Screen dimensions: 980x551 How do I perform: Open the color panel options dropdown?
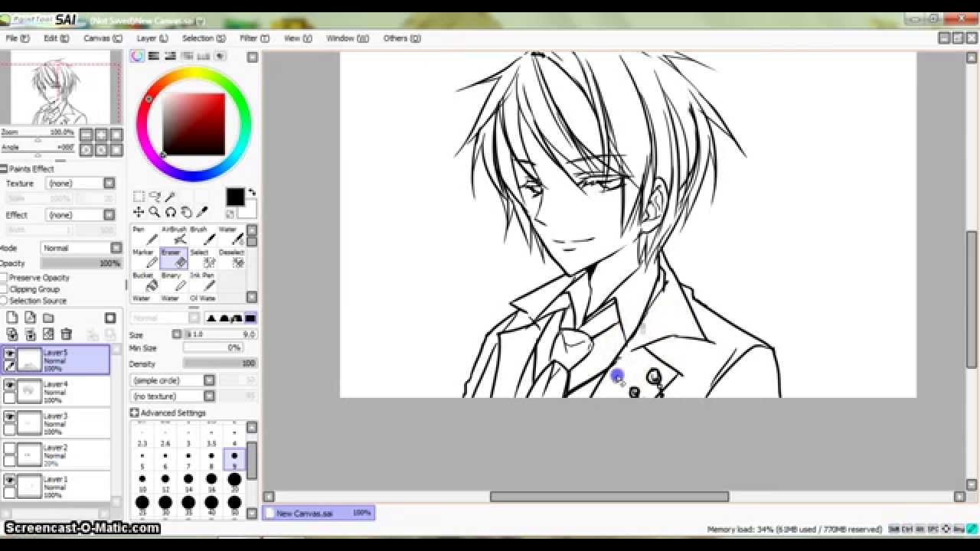click(253, 57)
